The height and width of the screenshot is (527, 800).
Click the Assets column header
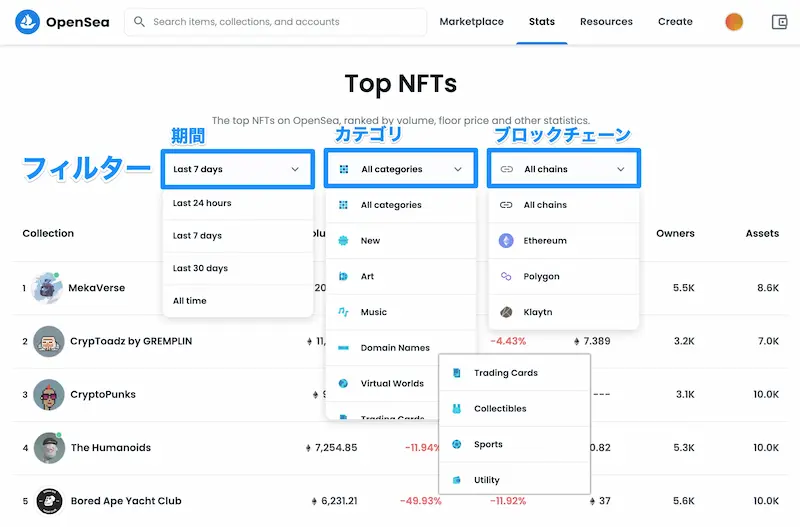point(762,234)
